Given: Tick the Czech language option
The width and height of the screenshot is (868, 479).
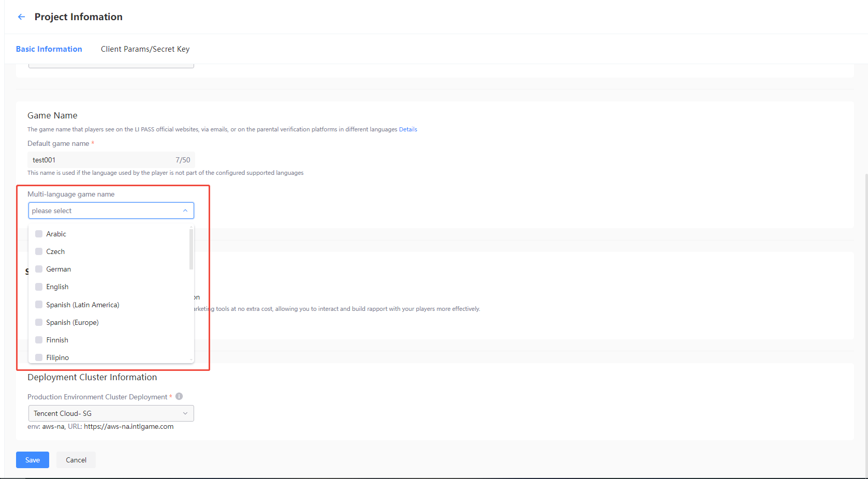Looking at the screenshot, I should pos(39,251).
